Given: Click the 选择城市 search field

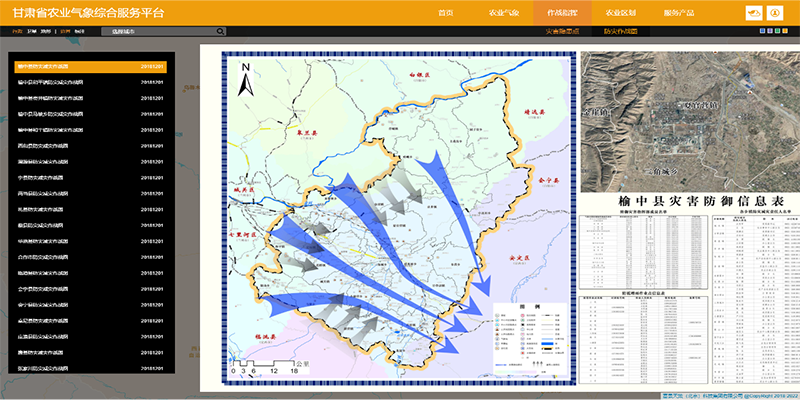Looking at the screenshot, I should (x=159, y=31).
